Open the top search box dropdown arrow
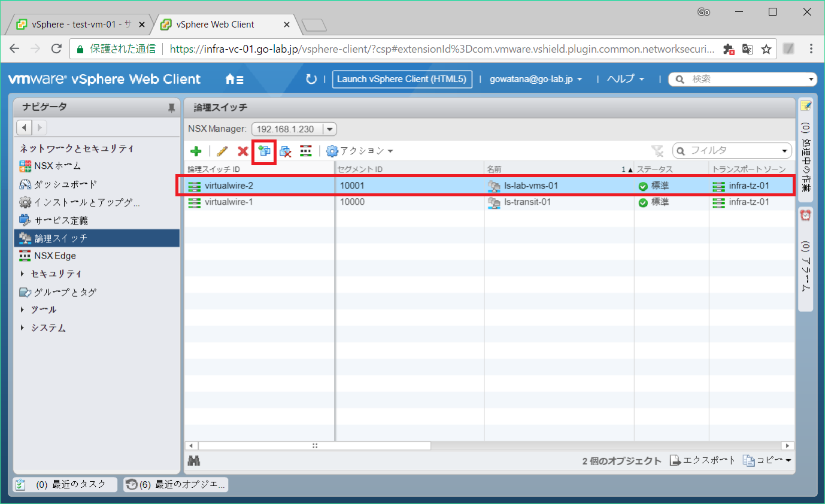 coord(811,79)
